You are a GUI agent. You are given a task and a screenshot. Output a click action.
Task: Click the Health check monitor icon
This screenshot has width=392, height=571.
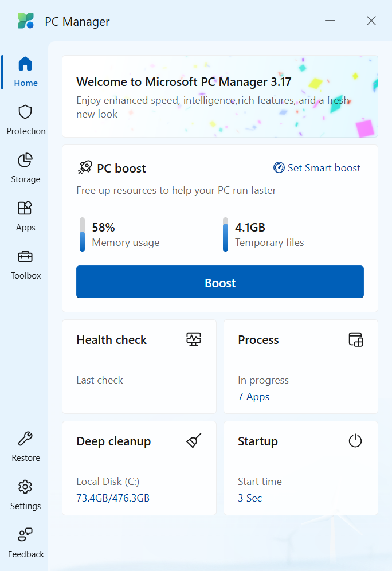point(194,339)
